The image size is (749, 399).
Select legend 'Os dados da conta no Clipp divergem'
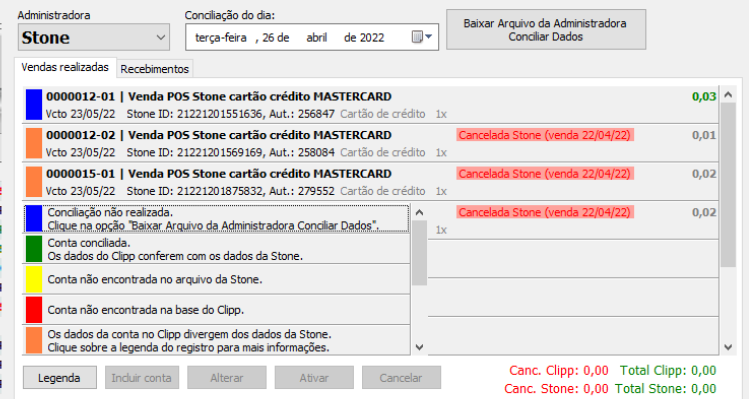click(x=216, y=340)
